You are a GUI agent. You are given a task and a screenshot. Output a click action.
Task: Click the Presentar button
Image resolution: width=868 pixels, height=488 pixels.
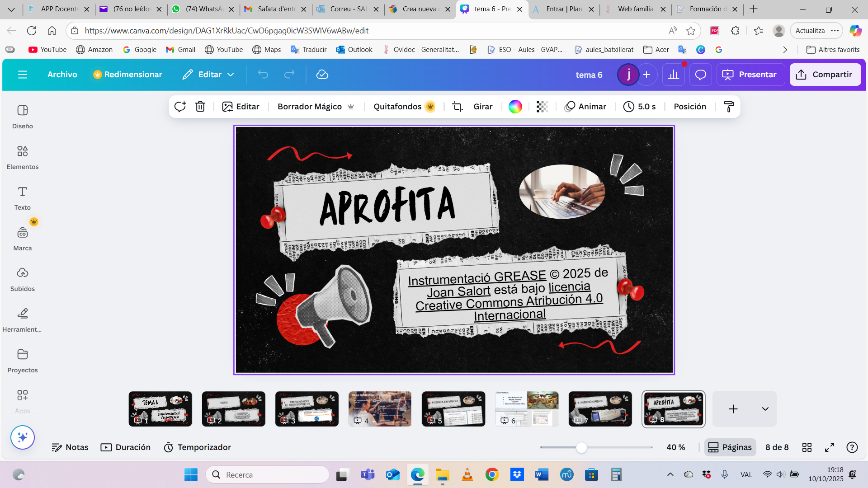(x=750, y=75)
